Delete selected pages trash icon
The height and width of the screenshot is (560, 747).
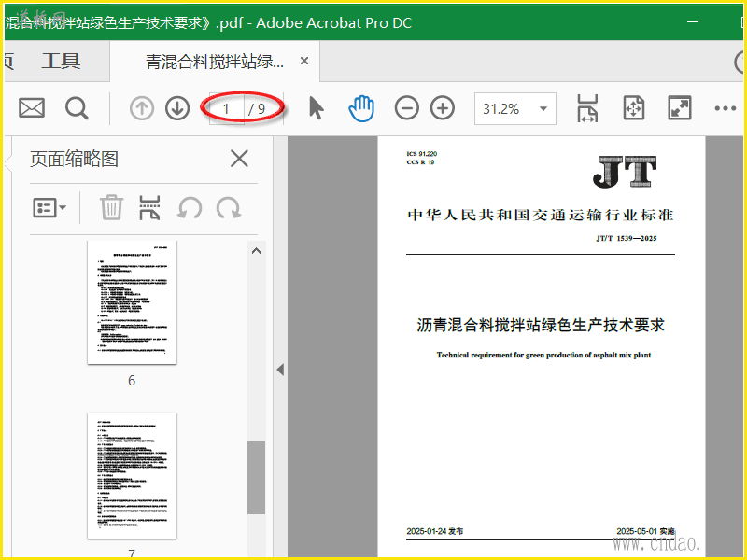click(111, 207)
